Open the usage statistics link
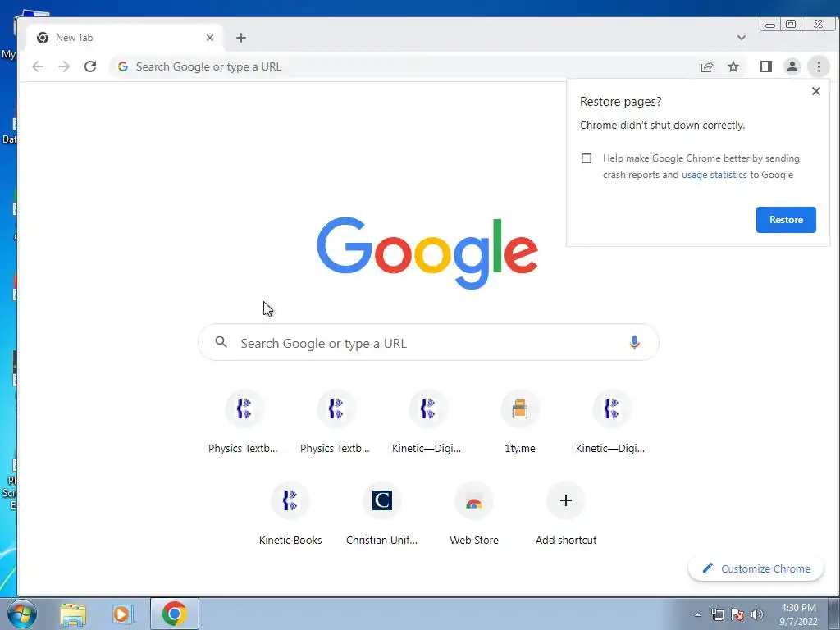840x630 pixels. click(x=714, y=175)
